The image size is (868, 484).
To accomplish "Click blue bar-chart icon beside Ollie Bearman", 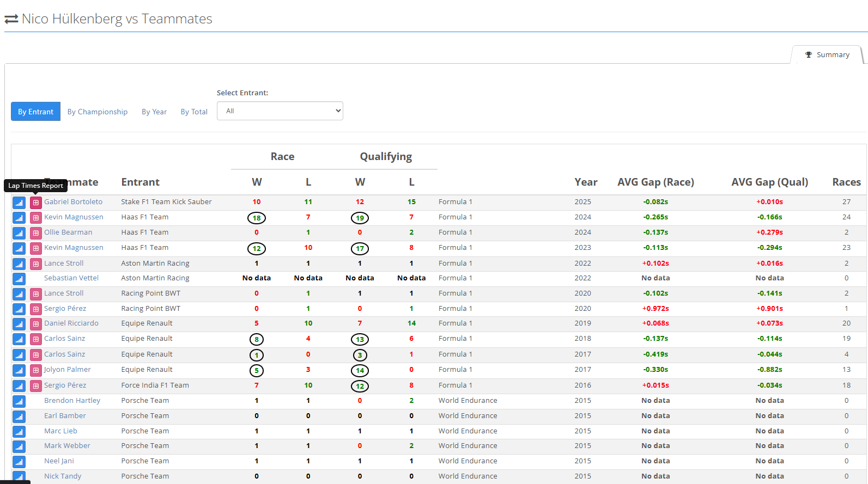I will point(19,233).
